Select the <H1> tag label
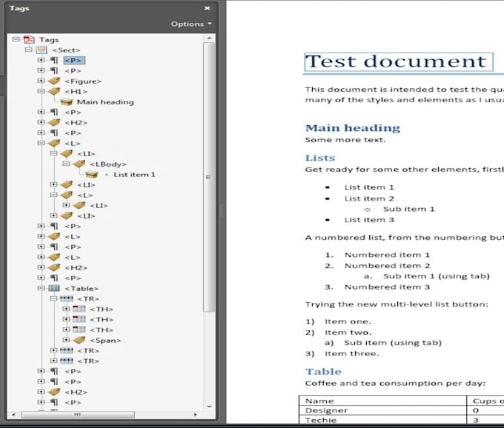504x428 pixels. point(76,92)
